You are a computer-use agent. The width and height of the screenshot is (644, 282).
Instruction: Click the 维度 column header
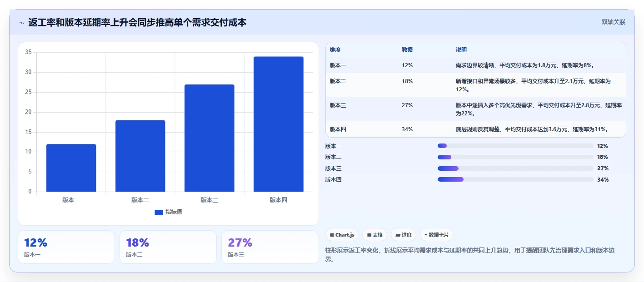(x=335, y=50)
